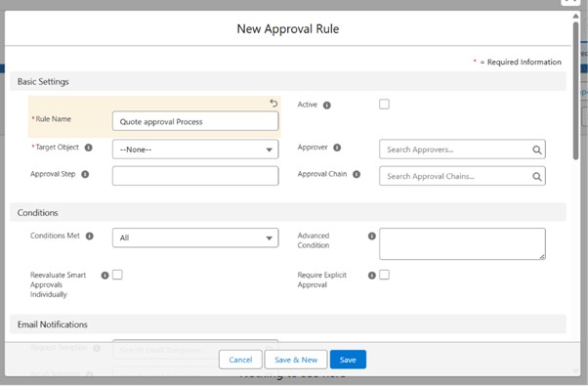Image resolution: width=588 pixels, height=386 pixels.
Task: Click the Basic Settings section header
Action: point(288,81)
